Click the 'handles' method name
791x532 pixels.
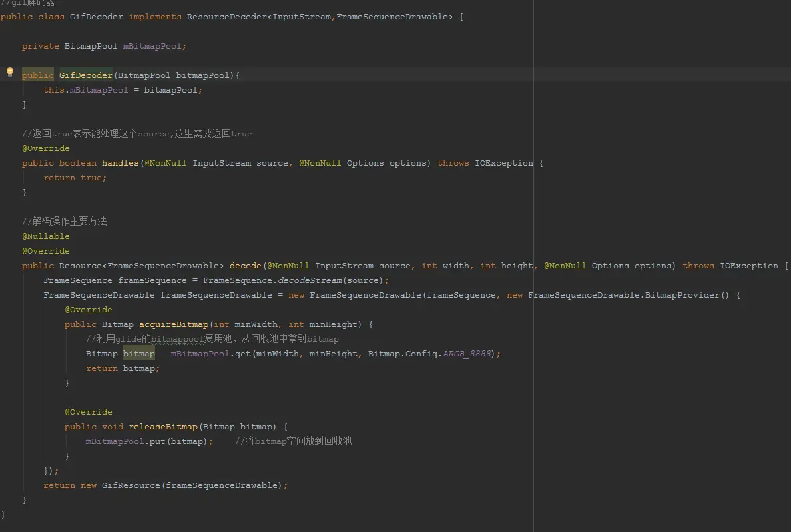120,163
